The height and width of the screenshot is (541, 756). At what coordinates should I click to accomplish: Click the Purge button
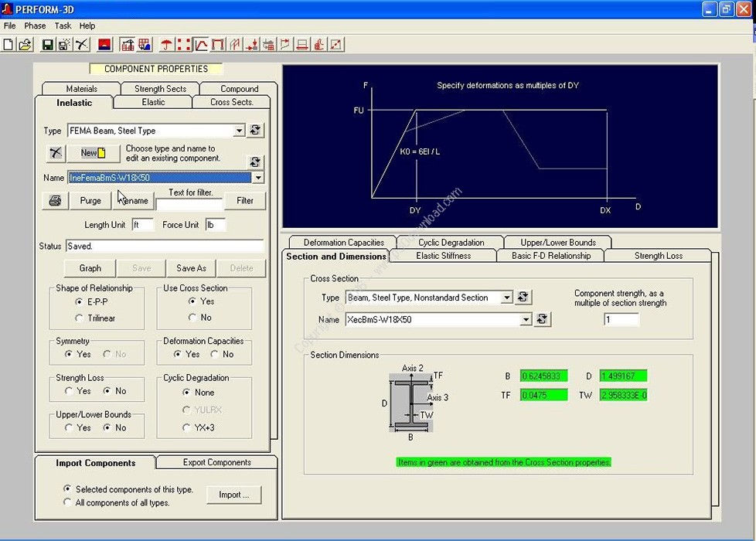click(x=90, y=201)
